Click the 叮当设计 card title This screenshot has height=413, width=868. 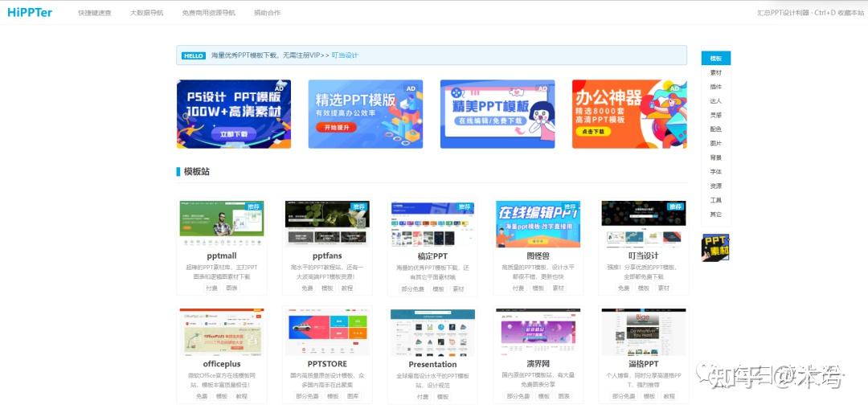[644, 256]
